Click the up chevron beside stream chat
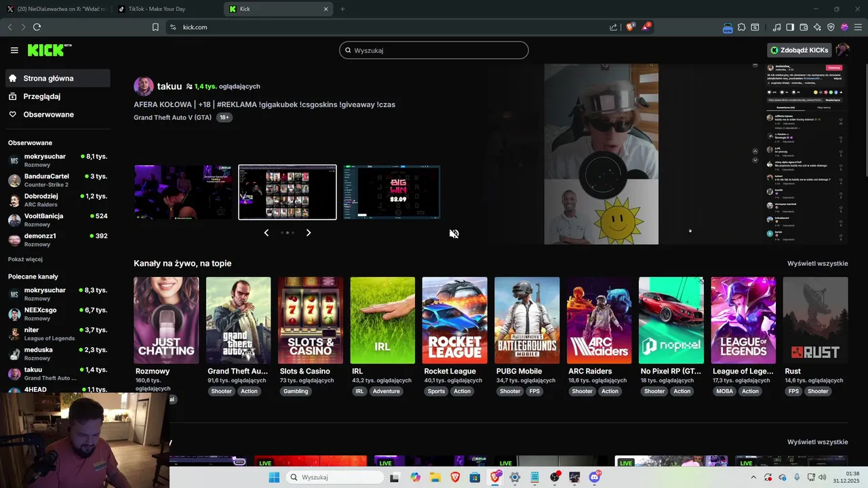 point(755,151)
